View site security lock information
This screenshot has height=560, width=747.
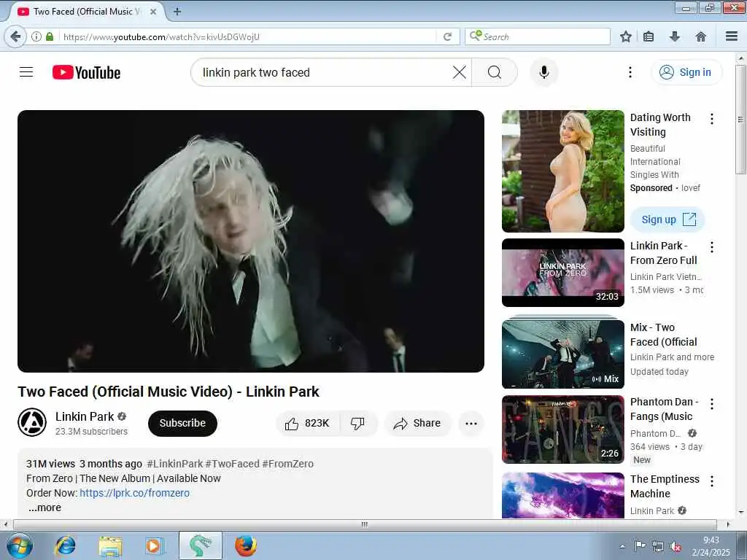pyautogui.click(x=50, y=36)
